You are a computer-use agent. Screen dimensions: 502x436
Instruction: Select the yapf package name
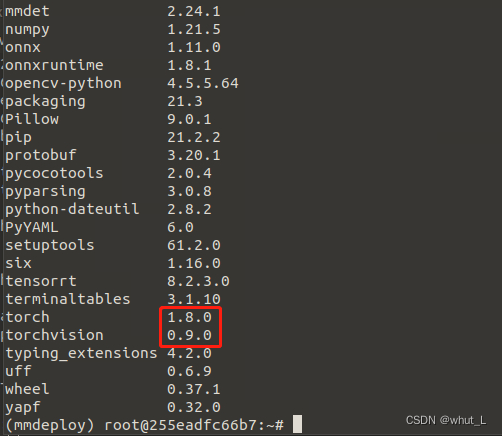(x=23, y=408)
